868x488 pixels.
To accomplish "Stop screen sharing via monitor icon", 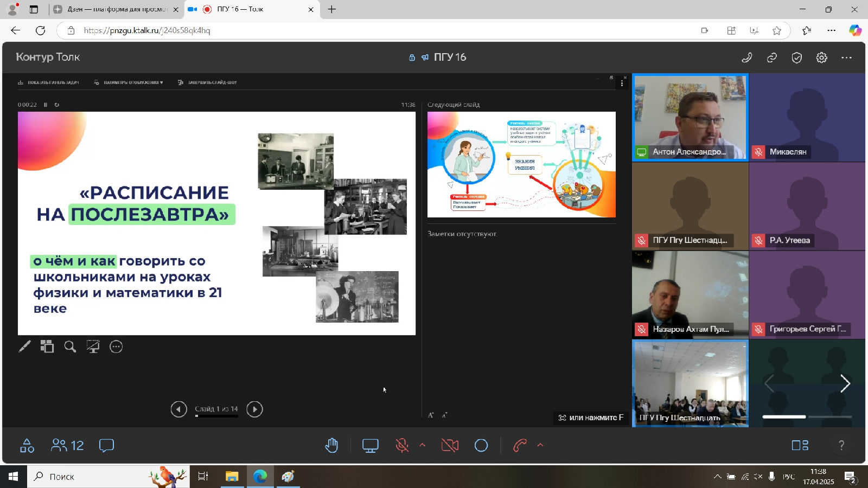I will click(x=371, y=445).
